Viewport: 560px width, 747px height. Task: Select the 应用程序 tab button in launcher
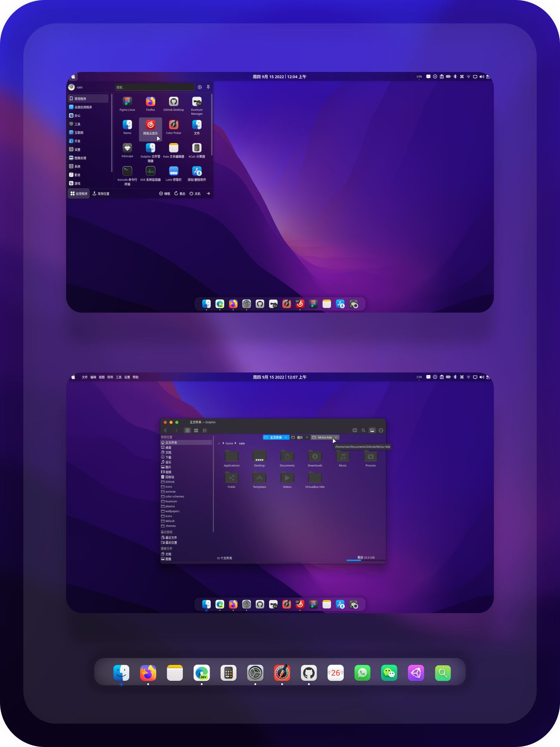point(79,193)
